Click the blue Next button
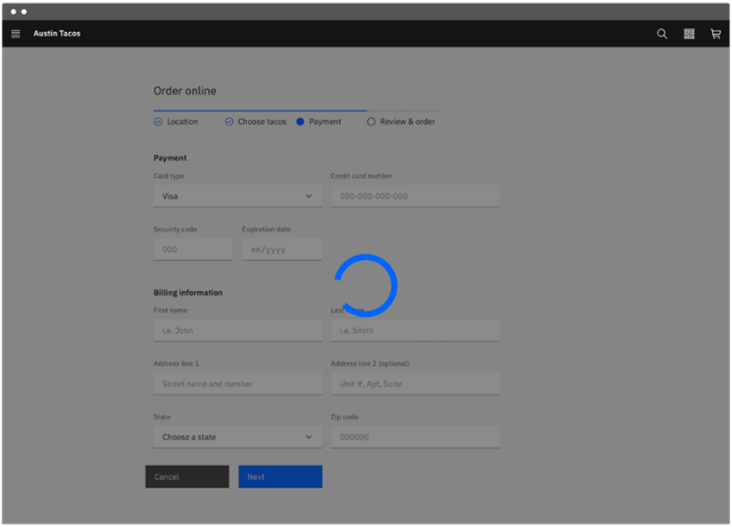Image resolution: width=732 pixels, height=527 pixels. click(281, 477)
